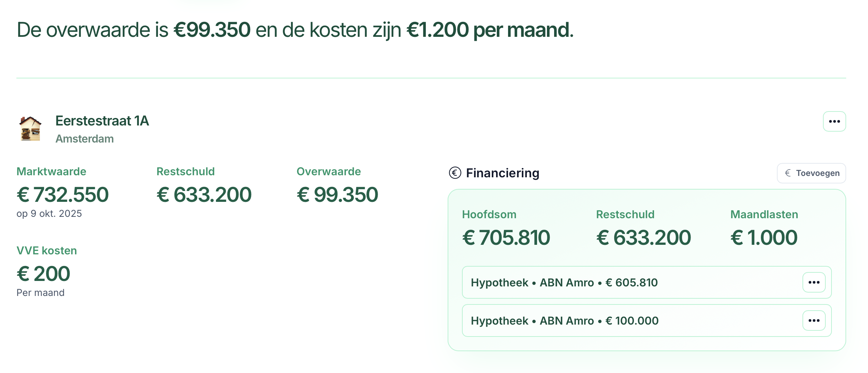Select the Marktwaarde value € 732.550
Image resolution: width=868 pixels, height=373 pixels.
pos(62,194)
